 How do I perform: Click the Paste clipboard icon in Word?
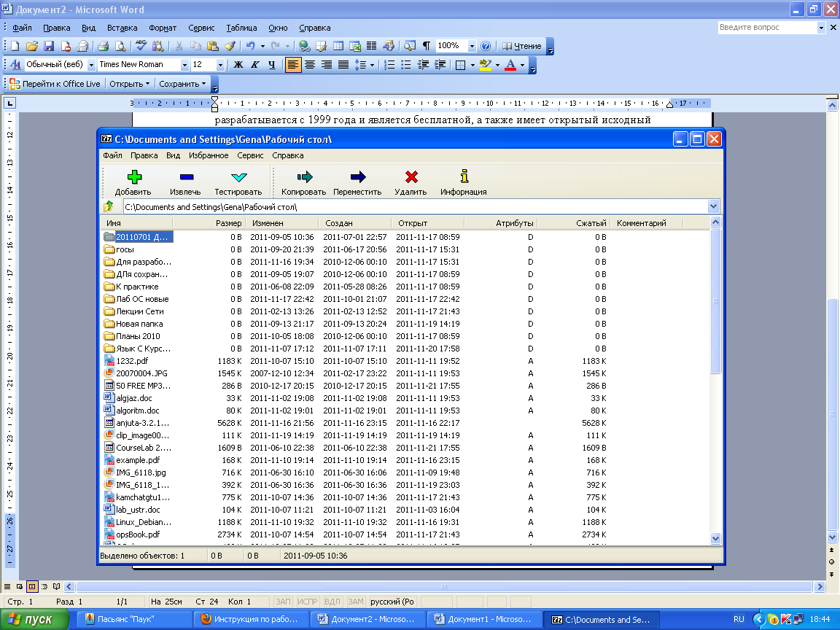(213, 46)
